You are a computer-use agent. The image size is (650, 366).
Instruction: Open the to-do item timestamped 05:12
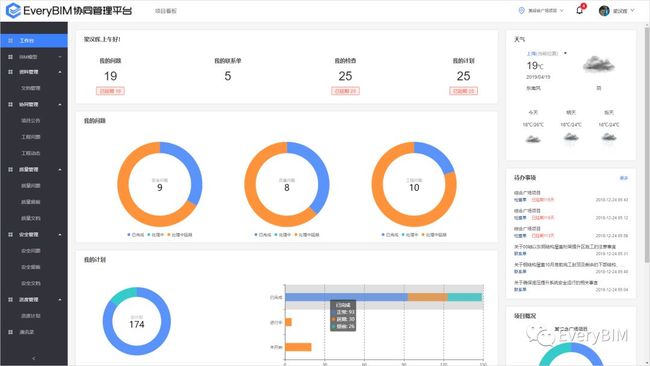pyautogui.click(x=571, y=214)
